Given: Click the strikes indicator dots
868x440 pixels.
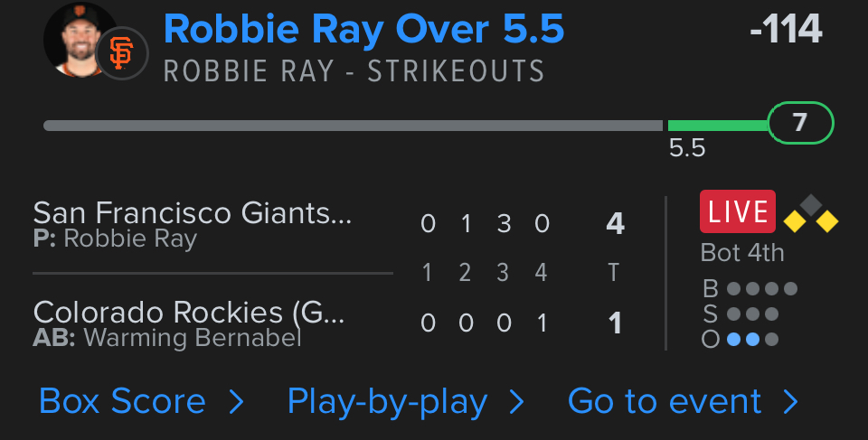Looking at the screenshot, I should (751, 314).
